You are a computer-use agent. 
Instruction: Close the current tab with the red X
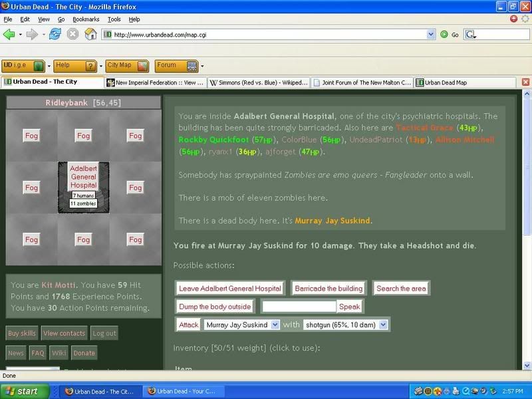click(x=525, y=82)
